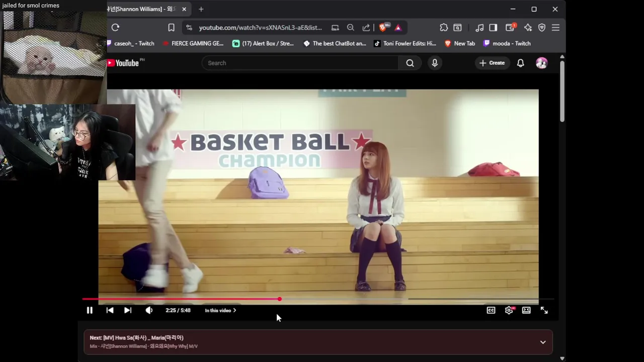Start voice search with microphone
This screenshot has width=644, height=362.
[435, 63]
